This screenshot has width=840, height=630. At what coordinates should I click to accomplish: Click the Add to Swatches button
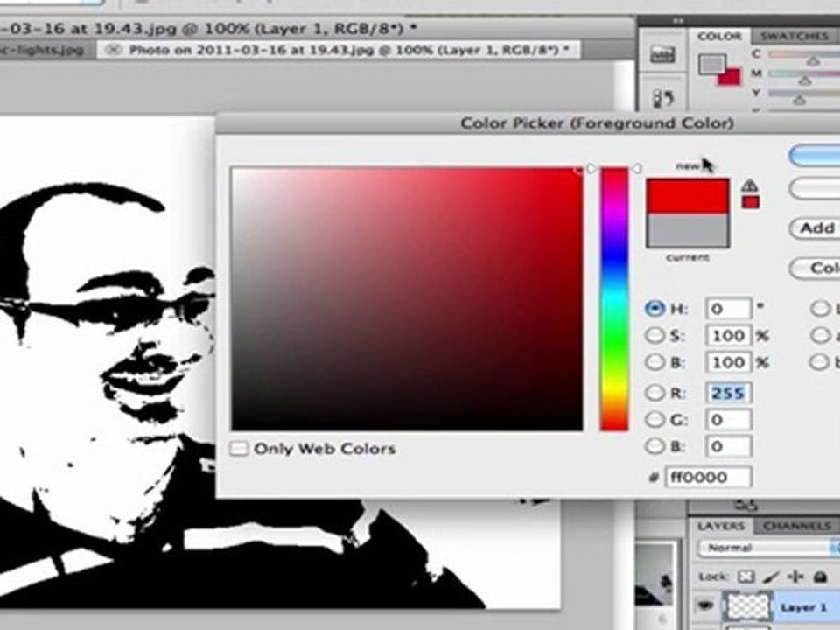(x=815, y=228)
